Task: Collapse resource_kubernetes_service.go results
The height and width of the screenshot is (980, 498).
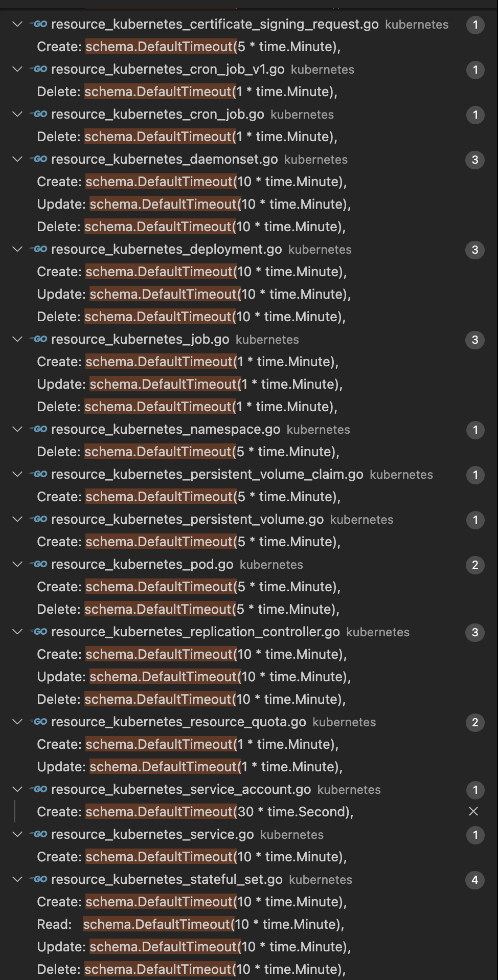Action: (17, 834)
